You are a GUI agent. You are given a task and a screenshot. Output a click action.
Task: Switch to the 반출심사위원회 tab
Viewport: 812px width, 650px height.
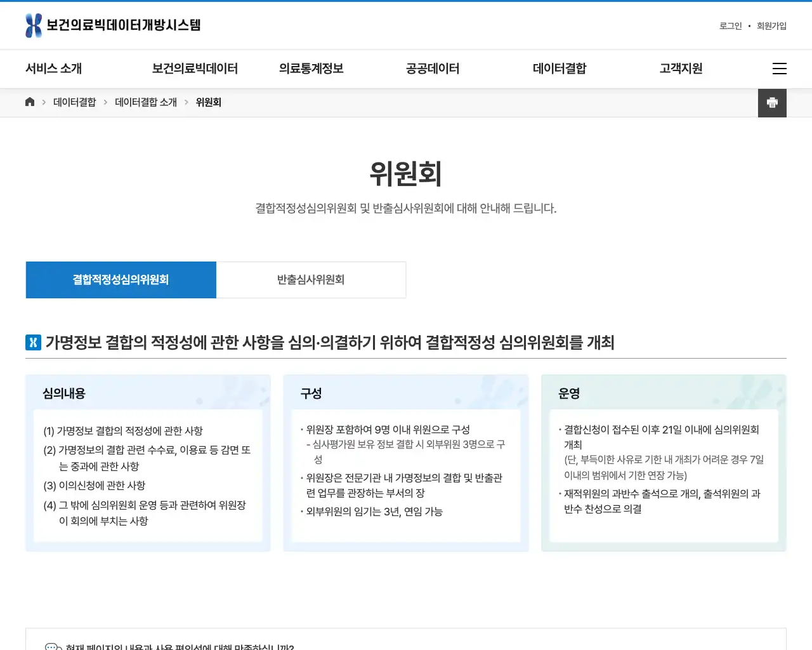click(311, 280)
